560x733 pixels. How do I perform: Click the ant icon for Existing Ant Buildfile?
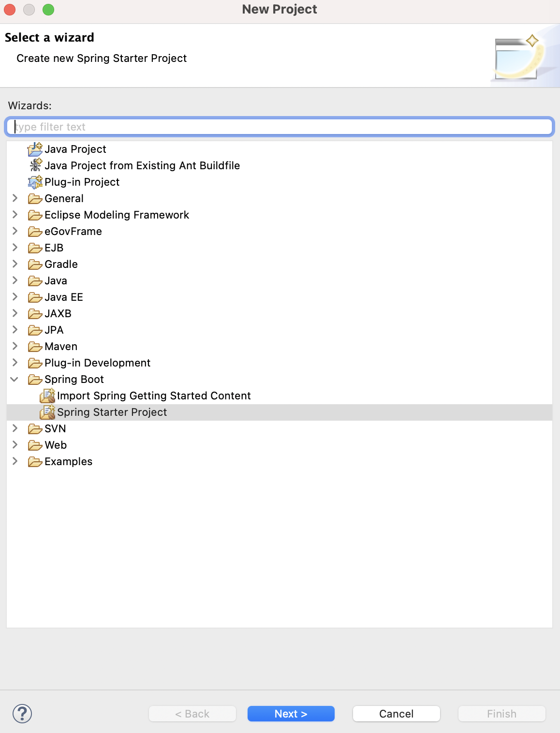(35, 165)
